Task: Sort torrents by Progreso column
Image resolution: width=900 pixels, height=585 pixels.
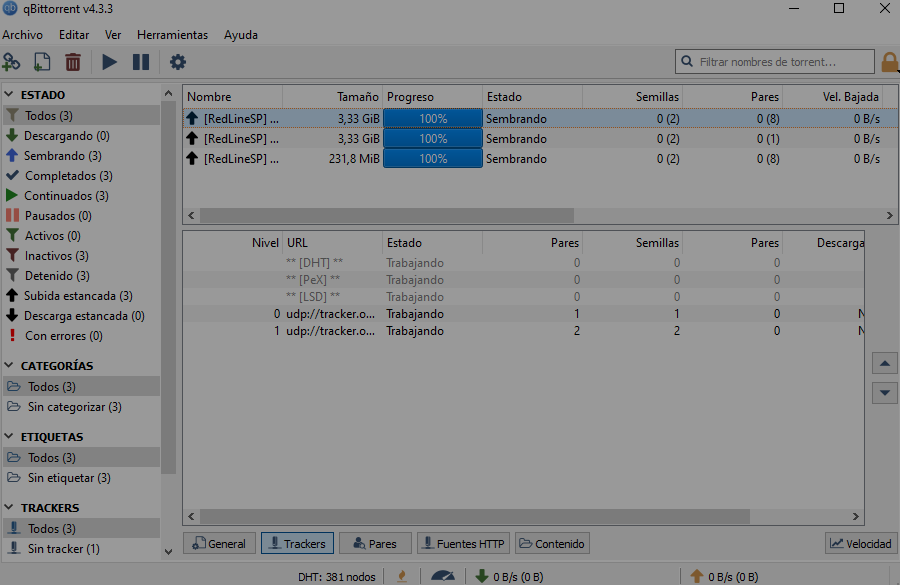Action: [x=433, y=97]
